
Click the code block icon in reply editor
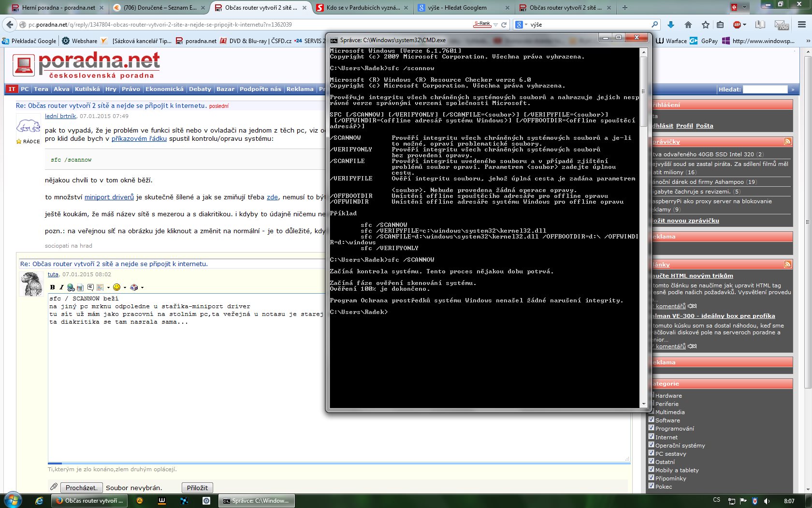pyautogui.click(x=100, y=287)
